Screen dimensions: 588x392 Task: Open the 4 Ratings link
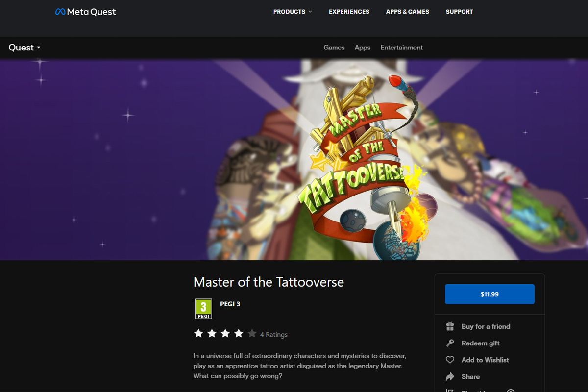coord(274,334)
